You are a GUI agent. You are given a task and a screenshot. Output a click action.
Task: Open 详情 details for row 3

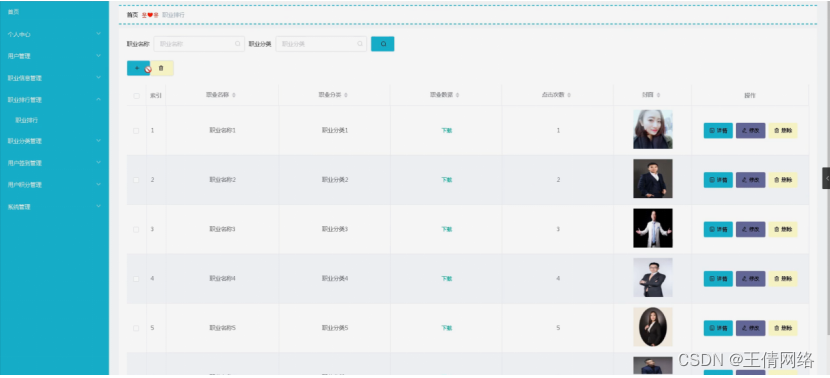pyautogui.click(x=718, y=229)
